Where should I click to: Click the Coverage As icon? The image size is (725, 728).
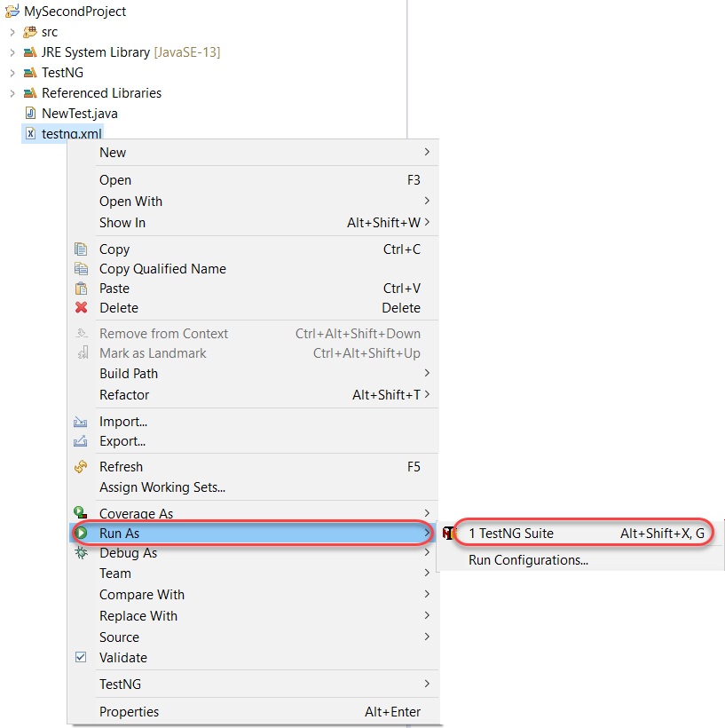click(x=80, y=512)
